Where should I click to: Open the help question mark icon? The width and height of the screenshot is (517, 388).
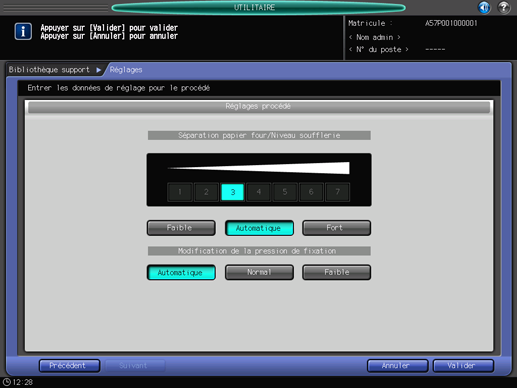[504, 7]
